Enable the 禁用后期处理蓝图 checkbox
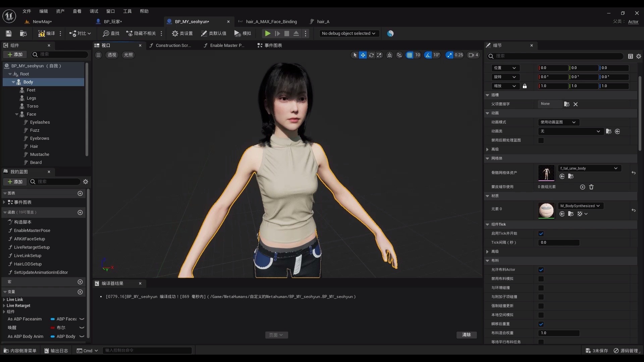This screenshot has height=362, width=644. 541,140
